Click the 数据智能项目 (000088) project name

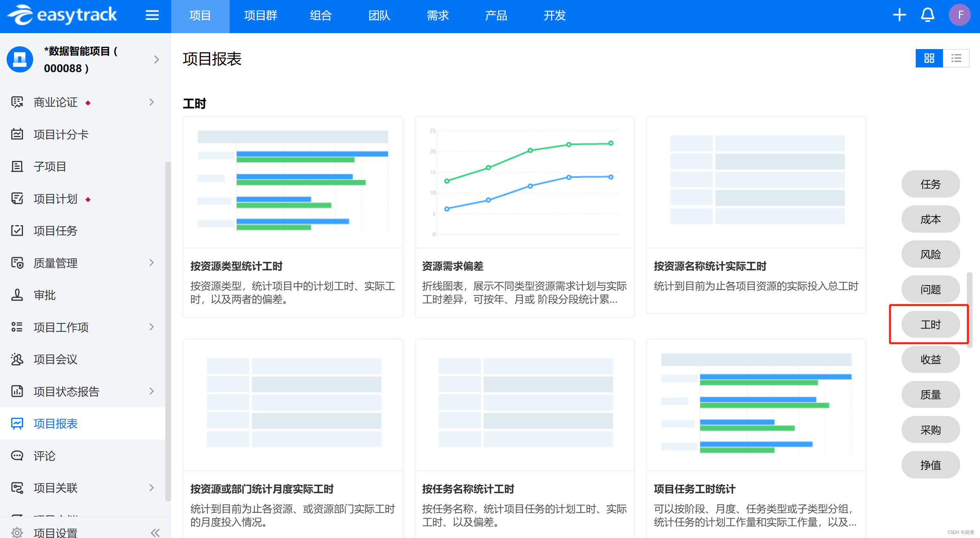click(81, 60)
